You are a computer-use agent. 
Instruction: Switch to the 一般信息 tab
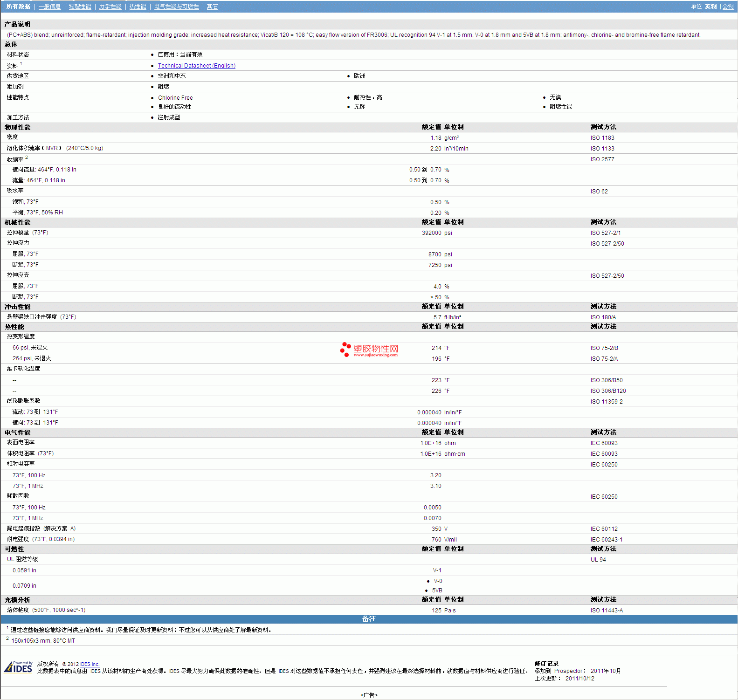(49, 7)
